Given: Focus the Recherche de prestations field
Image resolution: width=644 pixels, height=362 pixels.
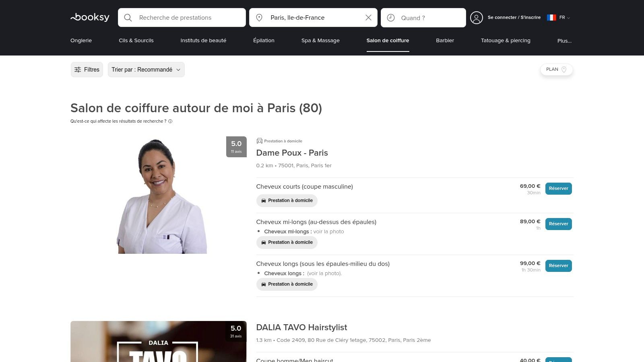Looking at the screenshot, I should tap(182, 18).
